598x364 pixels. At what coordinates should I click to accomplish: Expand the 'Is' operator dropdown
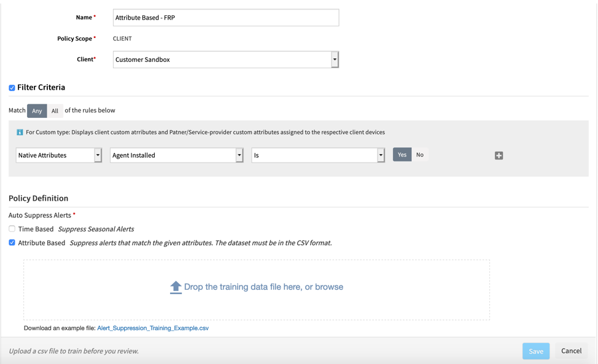[x=317, y=155]
